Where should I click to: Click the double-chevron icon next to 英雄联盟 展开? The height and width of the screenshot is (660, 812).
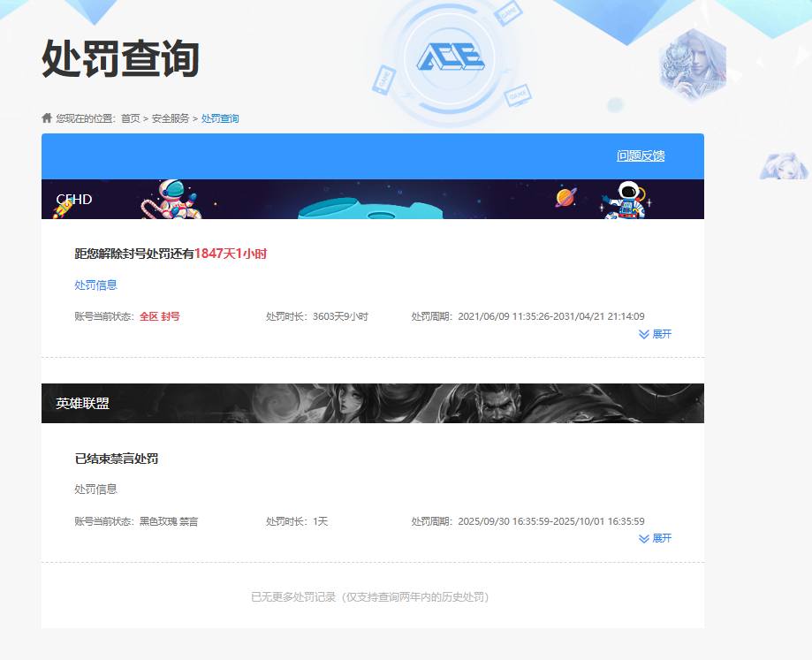(644, 538)
